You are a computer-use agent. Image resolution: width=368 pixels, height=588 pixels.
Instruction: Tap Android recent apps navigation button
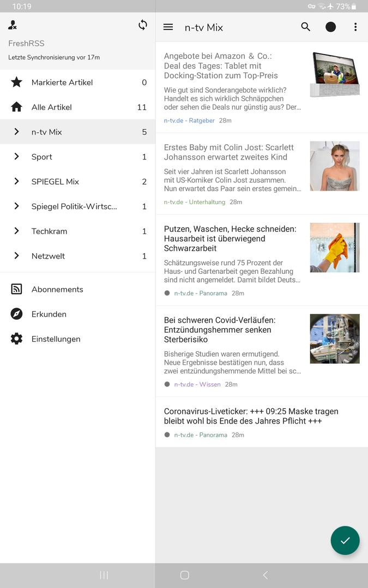[x=104, y=575]
